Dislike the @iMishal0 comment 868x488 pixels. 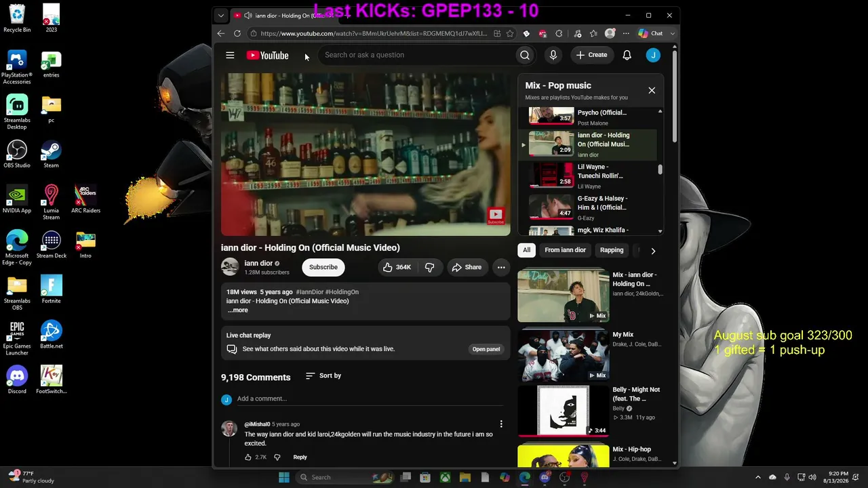click(277, 457)
